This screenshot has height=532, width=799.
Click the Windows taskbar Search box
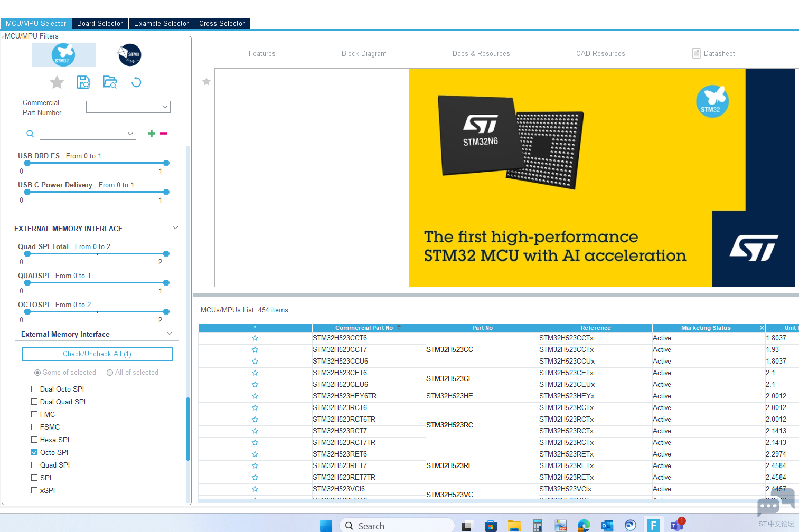point(397,526)
